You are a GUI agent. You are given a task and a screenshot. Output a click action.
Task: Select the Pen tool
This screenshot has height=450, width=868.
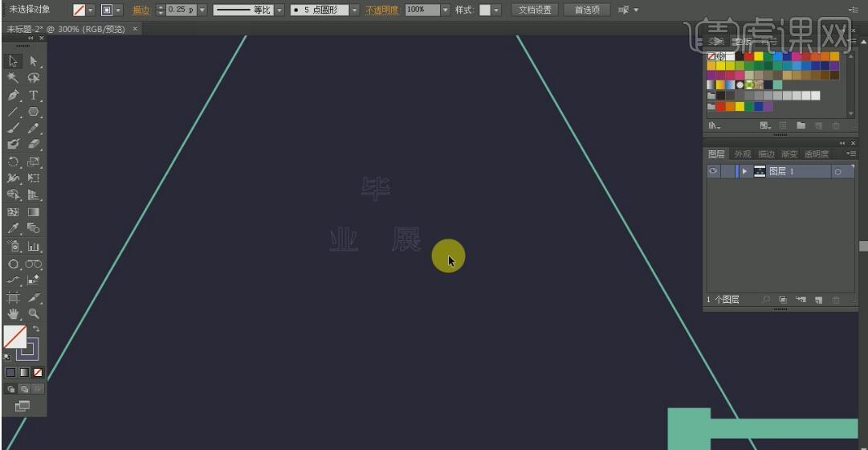click(14, 95)
